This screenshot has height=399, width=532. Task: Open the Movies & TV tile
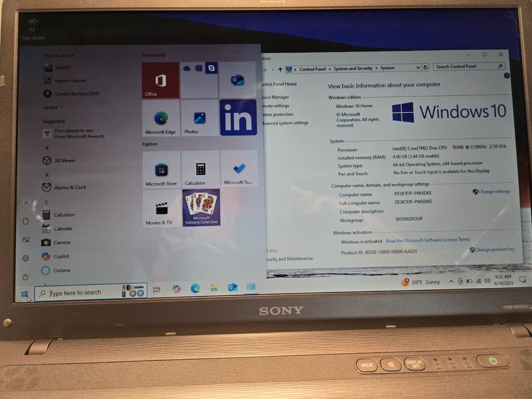pos(160,208)
